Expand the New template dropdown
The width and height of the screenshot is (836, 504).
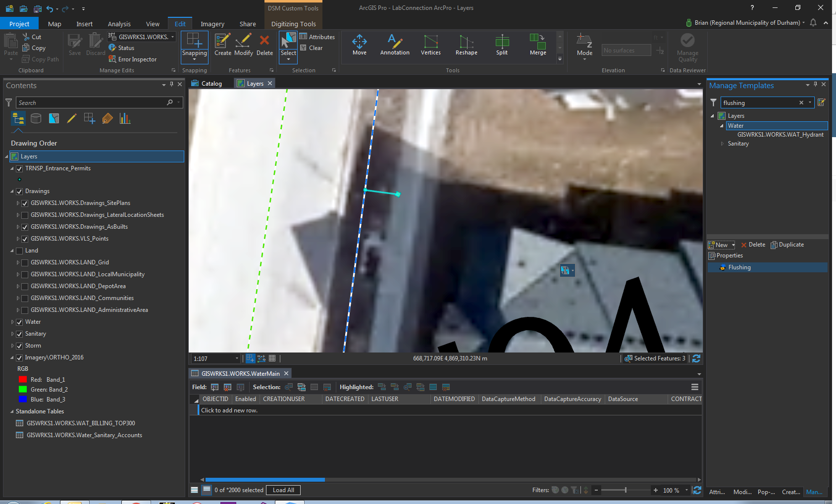point(733,245)
